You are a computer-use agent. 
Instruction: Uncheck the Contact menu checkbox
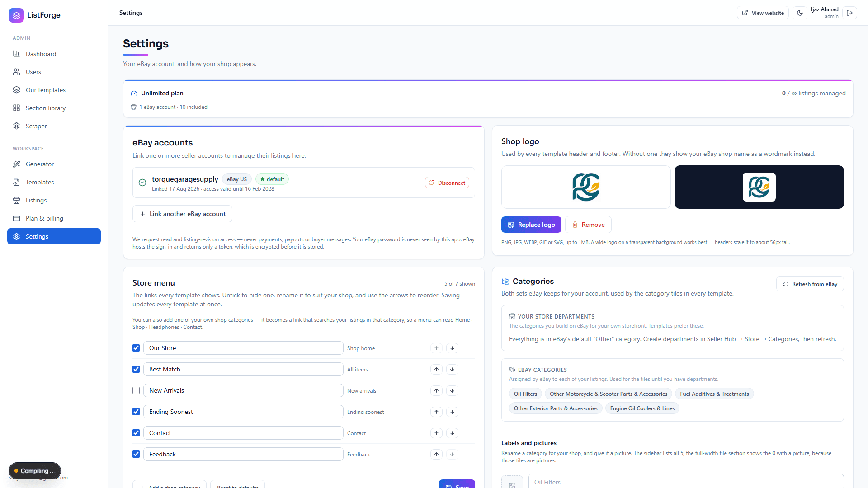[x=136, y=433]
